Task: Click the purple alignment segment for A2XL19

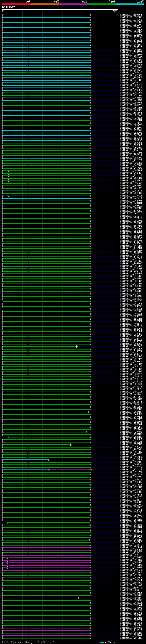Action: tap(71, 470)
